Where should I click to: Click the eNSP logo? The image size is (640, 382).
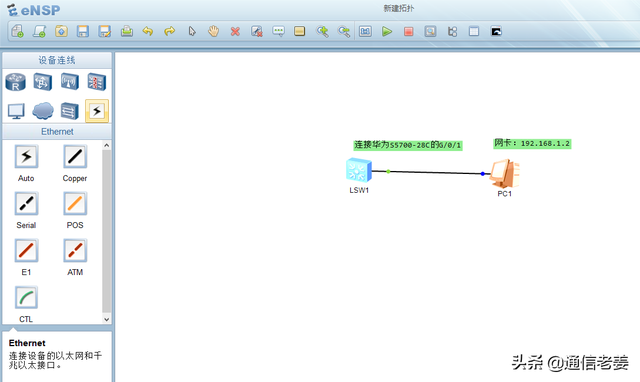(33, 10)
